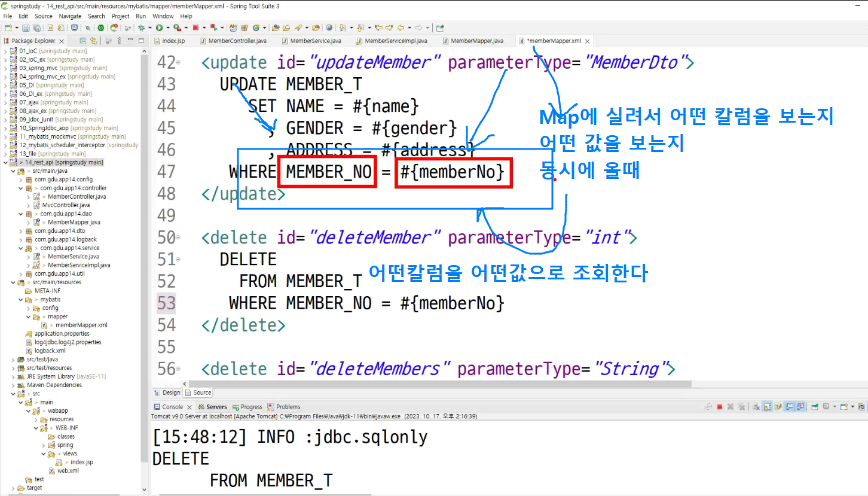Close the memberMapper.xml editor tab
868x496 pixels.
(588, 41)
